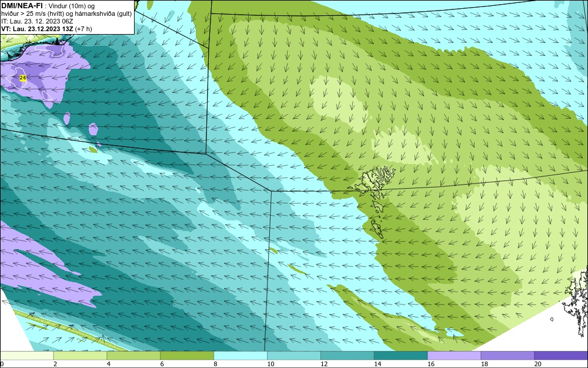Click the light yellow-green 2–4 m/s legend swatch
Viewport: 588px width, 368px height.
80,356
